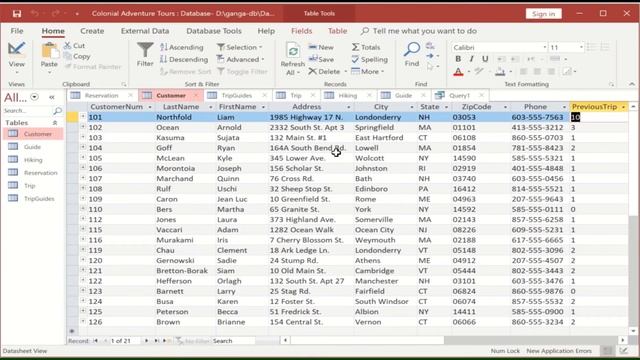Open Guide table in navigation pane
The width and height of the screenshot is (640, 360).
[32, 147]
